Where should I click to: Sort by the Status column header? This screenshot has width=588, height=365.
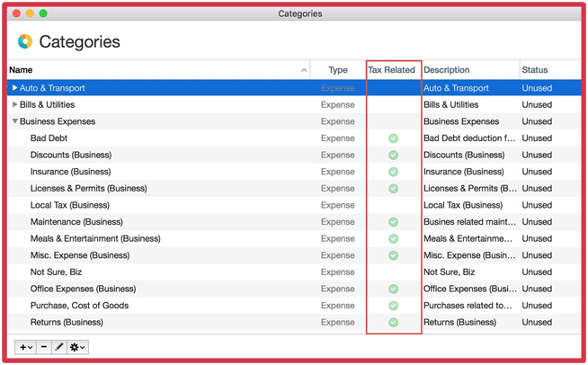[x=534, y=70]
